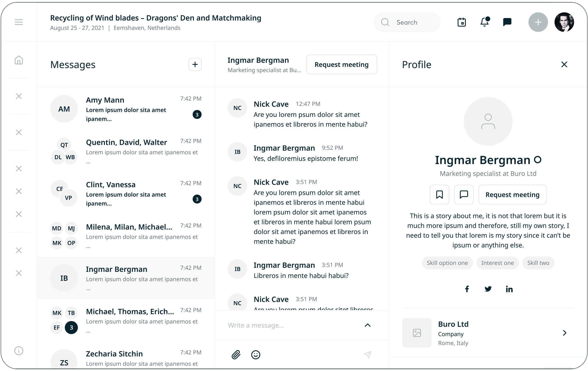Click Request meeting in chat header
This screenshot has width=588, height=371.
coord(341,64)
